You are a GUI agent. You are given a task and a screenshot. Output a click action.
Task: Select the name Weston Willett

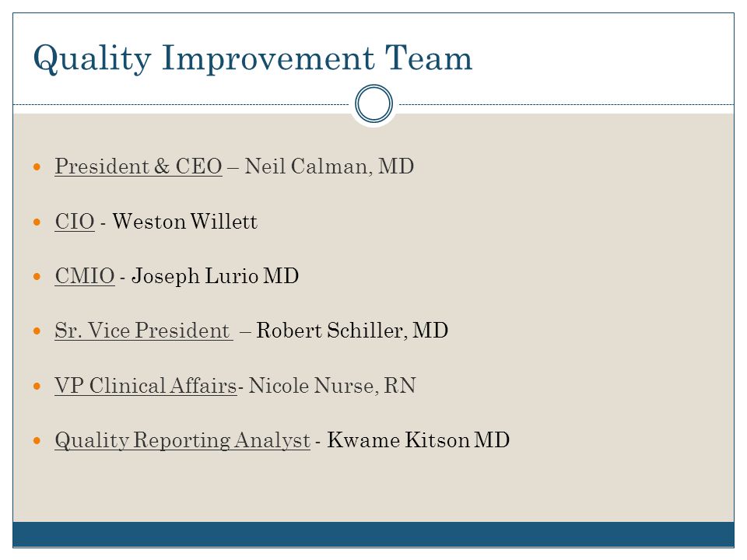[x=185, y=222]
